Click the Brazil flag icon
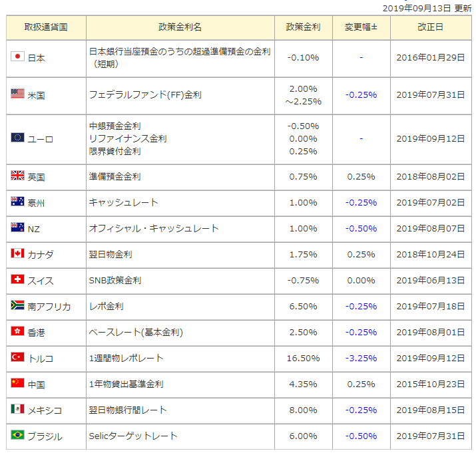The image size is (476, 453). point(17,435)
